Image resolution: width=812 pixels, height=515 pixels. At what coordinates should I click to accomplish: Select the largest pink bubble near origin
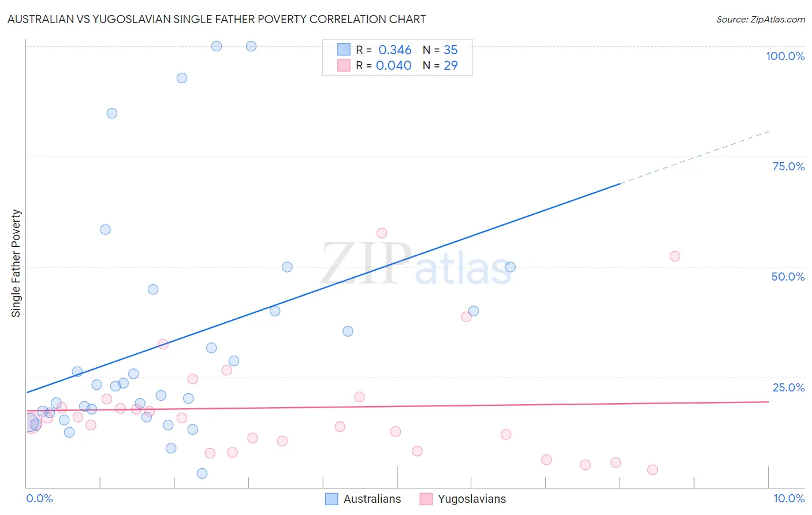tap(31, 423)
